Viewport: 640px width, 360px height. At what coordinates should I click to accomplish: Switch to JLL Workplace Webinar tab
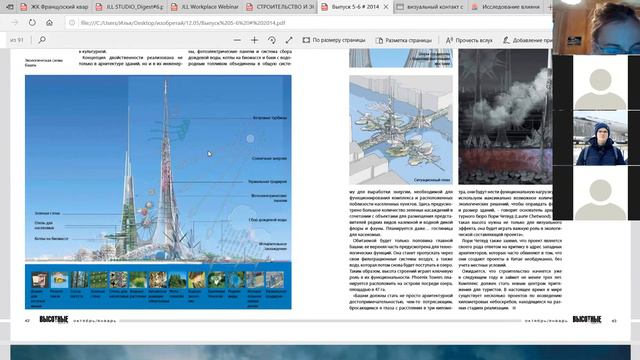click(205, 7)
